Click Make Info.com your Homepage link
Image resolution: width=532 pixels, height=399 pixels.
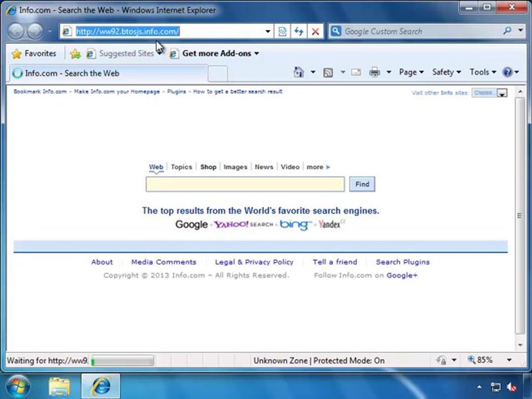(x=117, y=91)
